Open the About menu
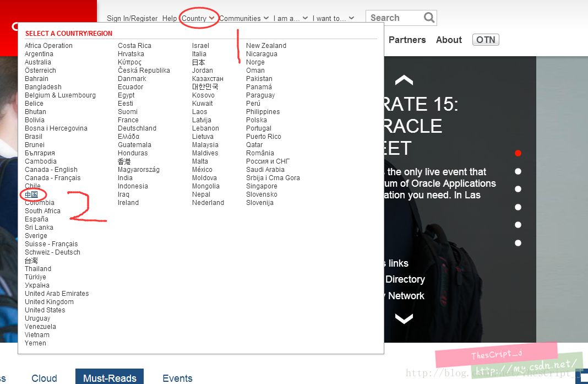Image resolution: width=588 pixels, height=384 pixels. 449,40
